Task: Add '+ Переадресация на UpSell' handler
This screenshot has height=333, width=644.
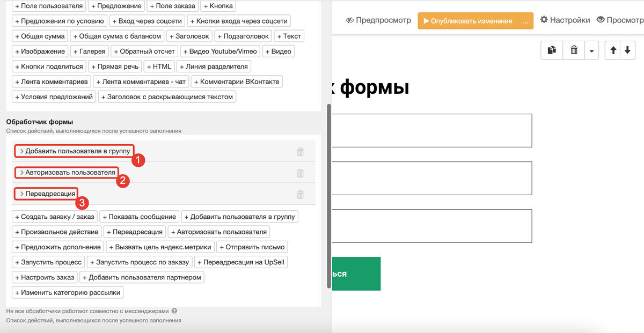Action: [242, 262]
